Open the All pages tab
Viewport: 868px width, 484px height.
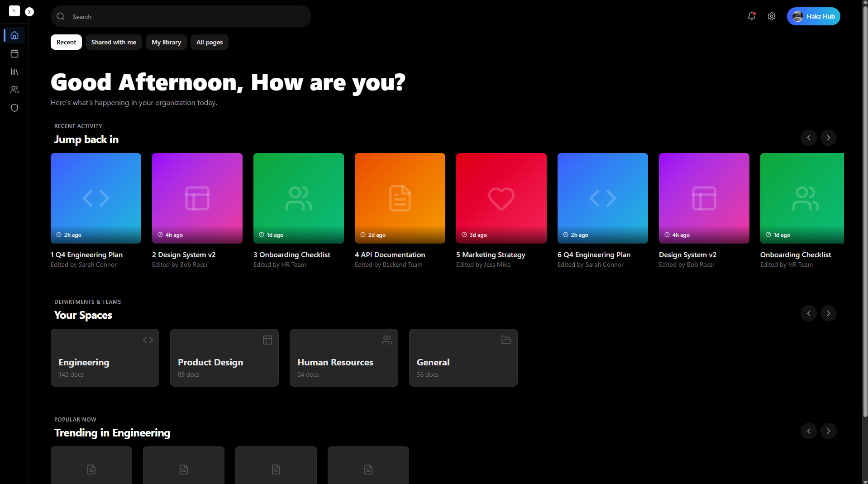click(x=209, y=42)
